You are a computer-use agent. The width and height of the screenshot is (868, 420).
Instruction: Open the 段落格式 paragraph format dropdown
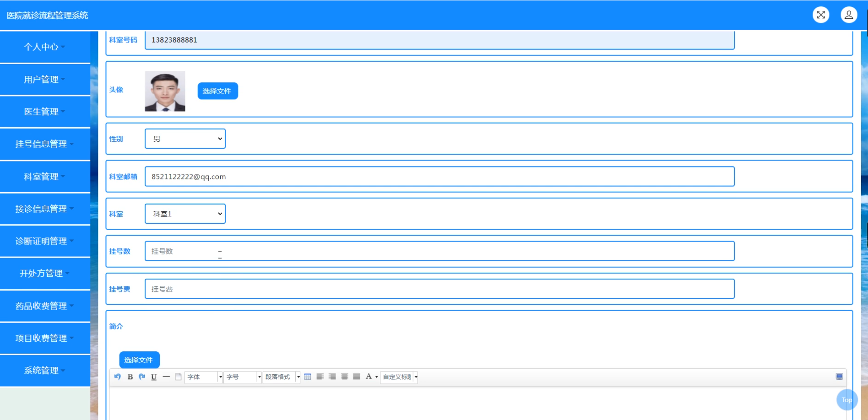pyautogui.click(x=282, y=377)
